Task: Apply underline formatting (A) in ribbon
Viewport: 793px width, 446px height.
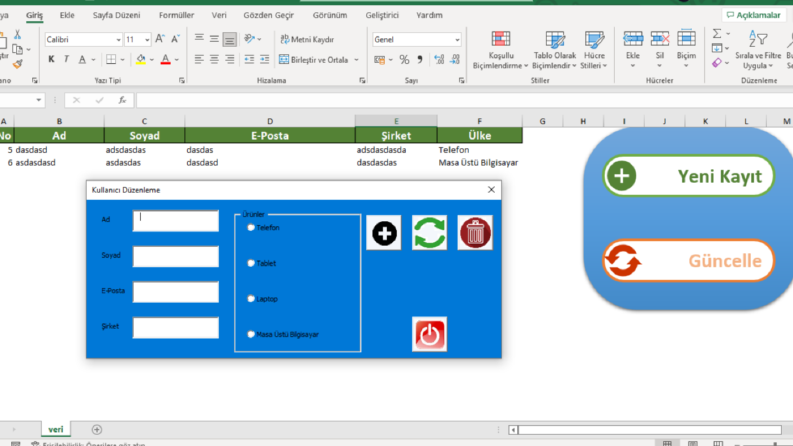Action: (x=82, y=59)
